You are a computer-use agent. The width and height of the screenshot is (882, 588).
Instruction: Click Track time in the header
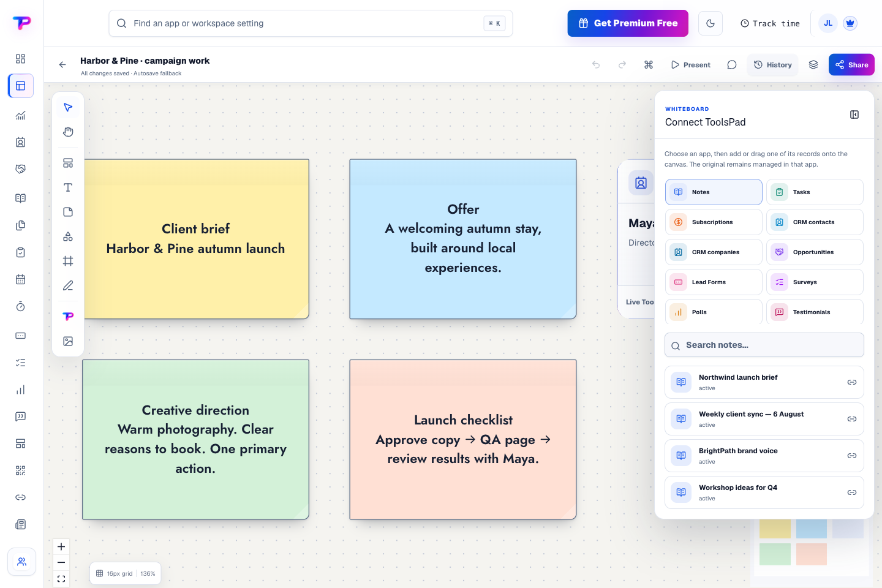pos(770,23)
